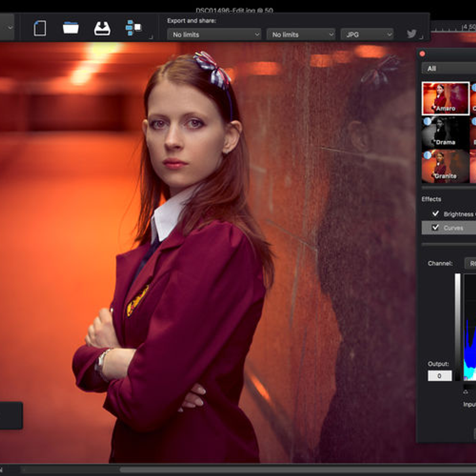Image resolution: width=476 pixels, height=476 pixels.
Task: Select the Amaro preset thumbnail
Action: pos(445,98)
